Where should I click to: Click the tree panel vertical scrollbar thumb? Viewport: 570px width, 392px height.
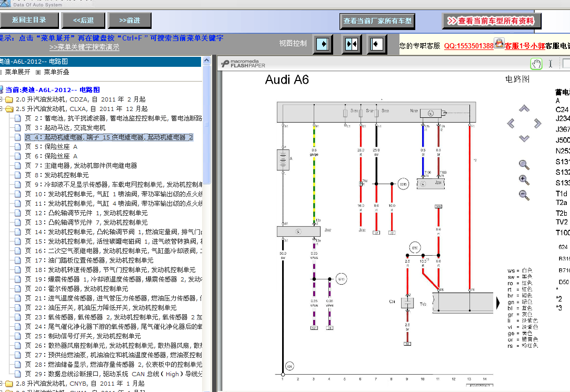pyautogui.click(x=206, y=124)
